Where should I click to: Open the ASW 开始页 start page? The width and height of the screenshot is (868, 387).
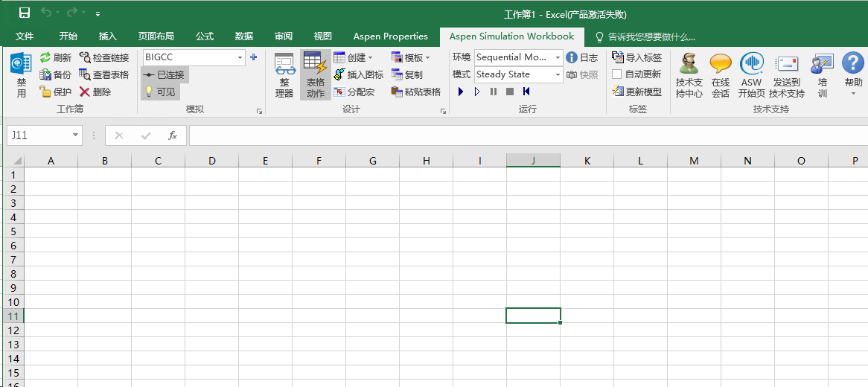tap(752, 76)
